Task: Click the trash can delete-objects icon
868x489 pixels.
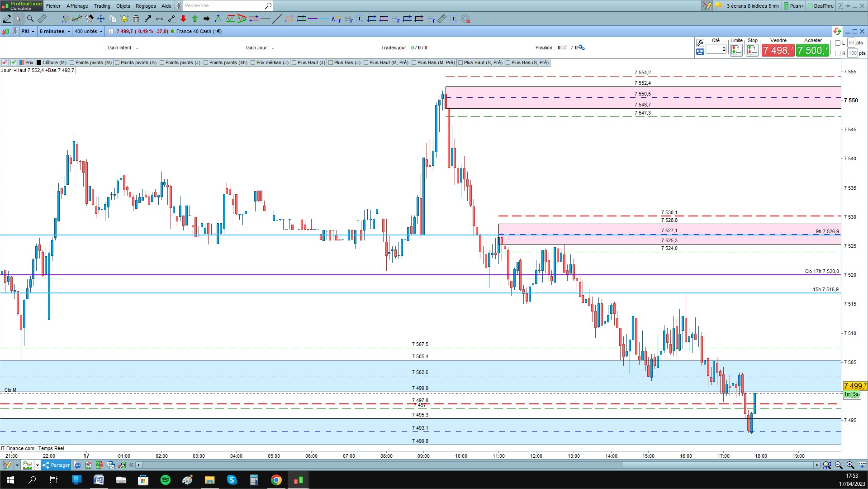Action: 136,19
